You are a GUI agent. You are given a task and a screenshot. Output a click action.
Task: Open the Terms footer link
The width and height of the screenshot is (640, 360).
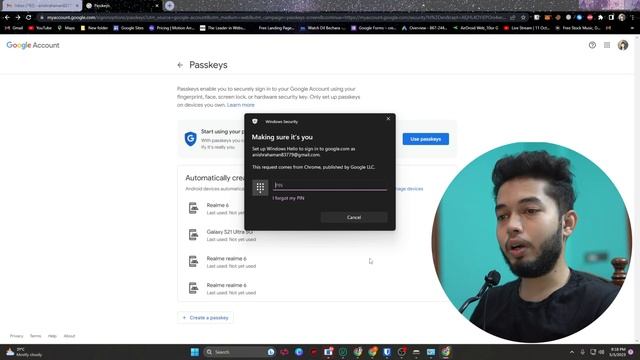[x=36, y=336]
